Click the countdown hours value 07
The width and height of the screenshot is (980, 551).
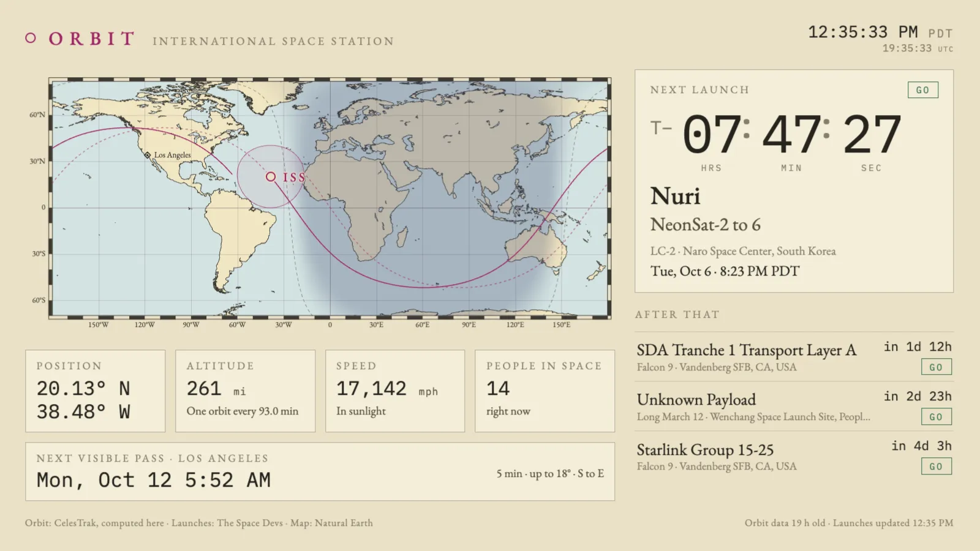[x=711, y=135]
